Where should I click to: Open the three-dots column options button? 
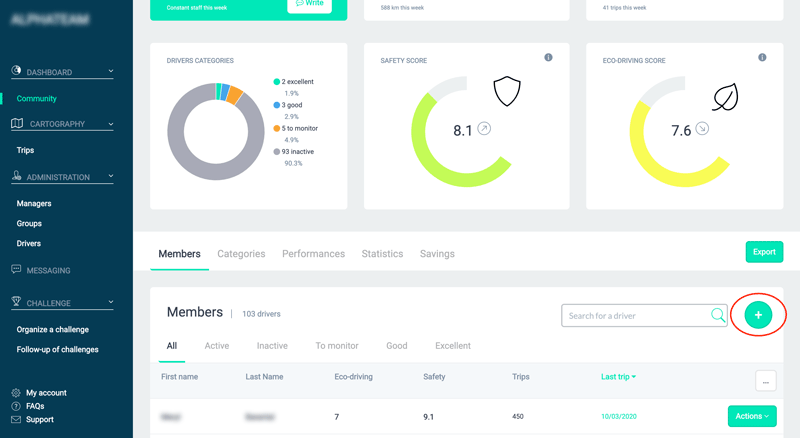[x=765, y=380]
